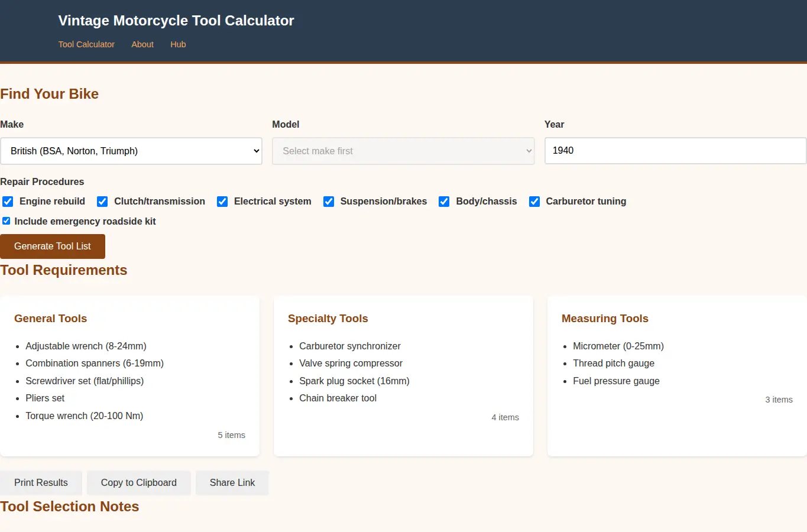Click the Tool Selection Notes heading

click(x=69, y=507)
